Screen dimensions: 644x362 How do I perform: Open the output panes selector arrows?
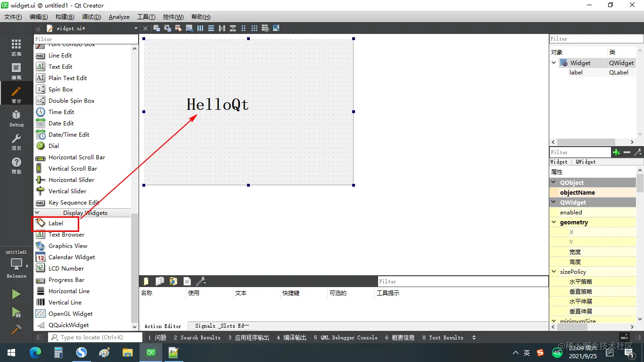474,337
